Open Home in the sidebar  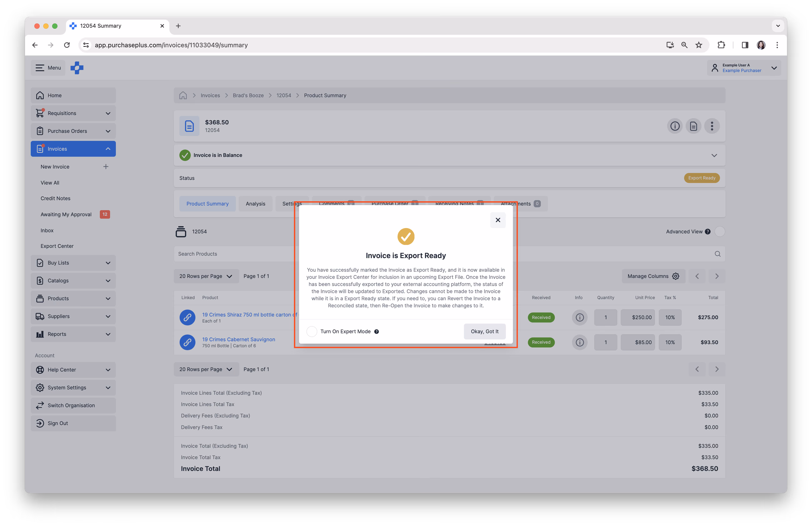click(x=73, y=95)
